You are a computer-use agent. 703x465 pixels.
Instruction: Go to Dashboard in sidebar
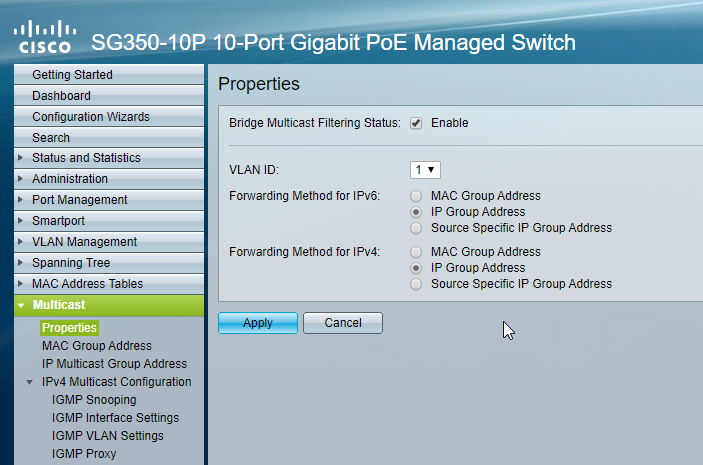tap(109, 96)
